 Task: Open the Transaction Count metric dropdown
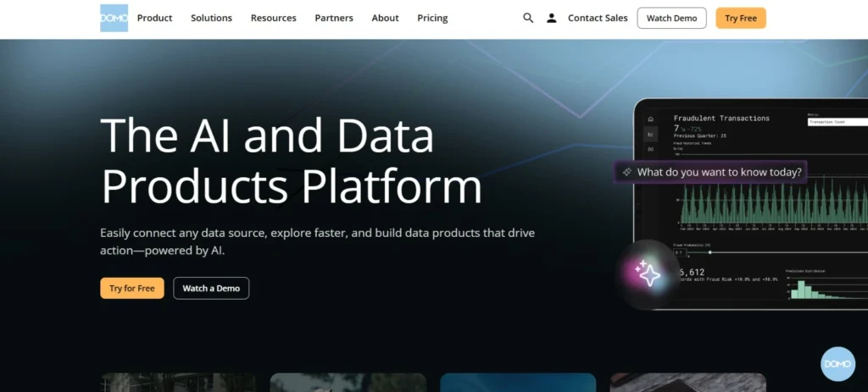[837, 122]
